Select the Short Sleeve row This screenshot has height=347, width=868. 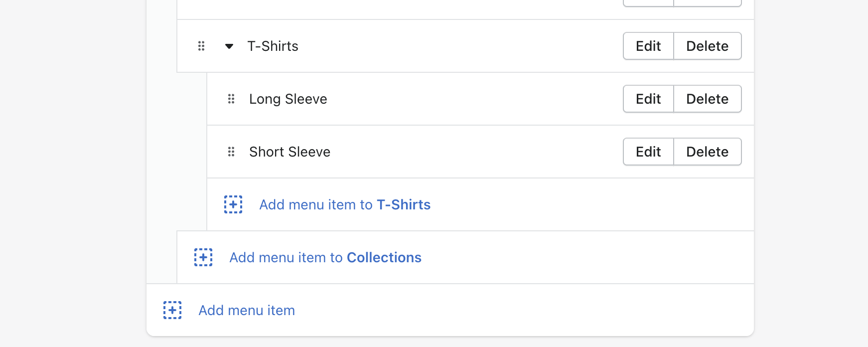click(289, 152)
